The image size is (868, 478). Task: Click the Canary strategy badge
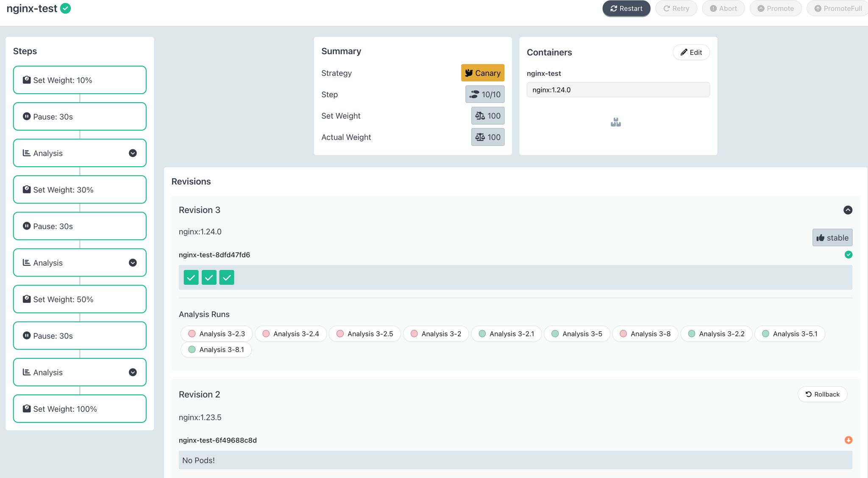(x=483, y=73)
